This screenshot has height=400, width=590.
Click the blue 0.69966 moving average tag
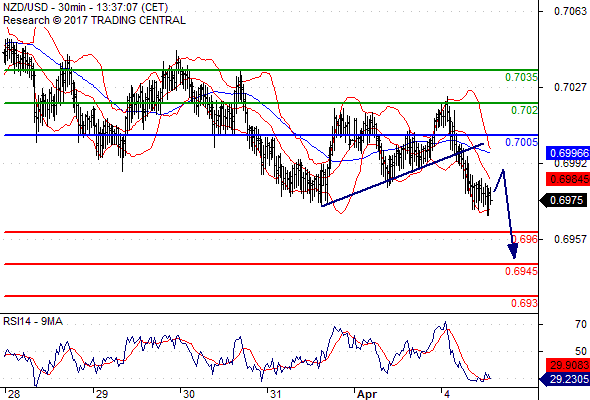click(568, 153)
